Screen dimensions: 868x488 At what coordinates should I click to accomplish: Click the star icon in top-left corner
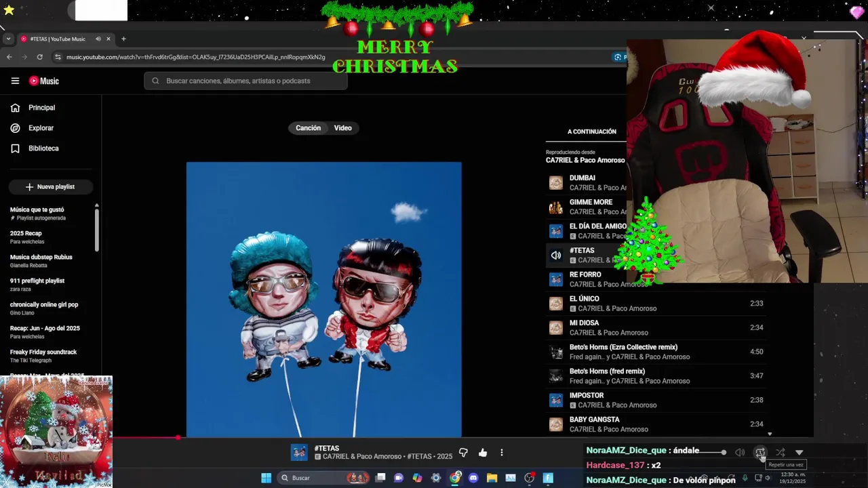click(9, 10)
